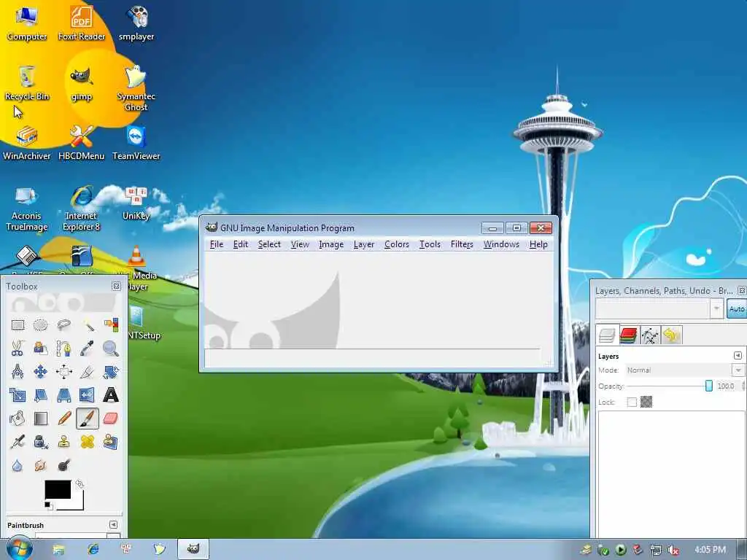Open the File menu
Image resolution: width=747 pixels, height=560 pixels.
(x=216, y=244)
